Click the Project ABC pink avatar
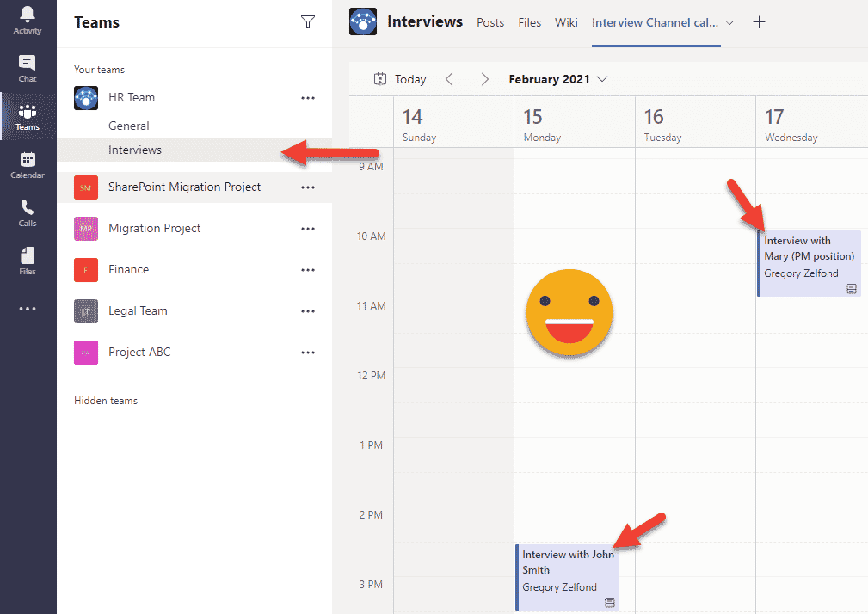Image resolution: width=868 pixels, height=614 pixels. coord(86,353)
